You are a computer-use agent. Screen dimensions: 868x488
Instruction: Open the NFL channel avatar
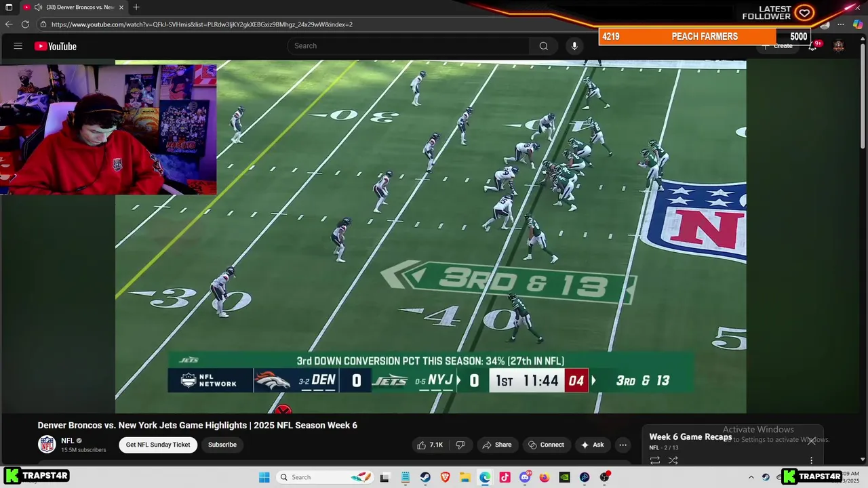point(47,445)
